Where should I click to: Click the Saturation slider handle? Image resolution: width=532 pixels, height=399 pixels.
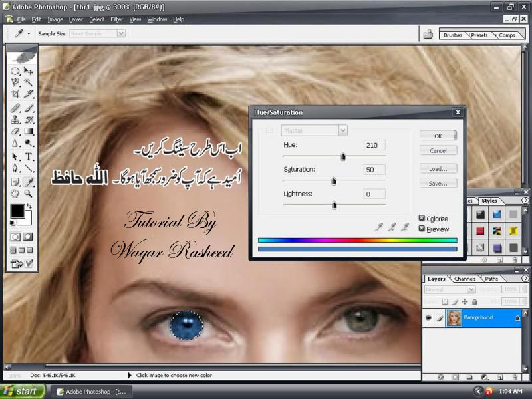(334, 180)
